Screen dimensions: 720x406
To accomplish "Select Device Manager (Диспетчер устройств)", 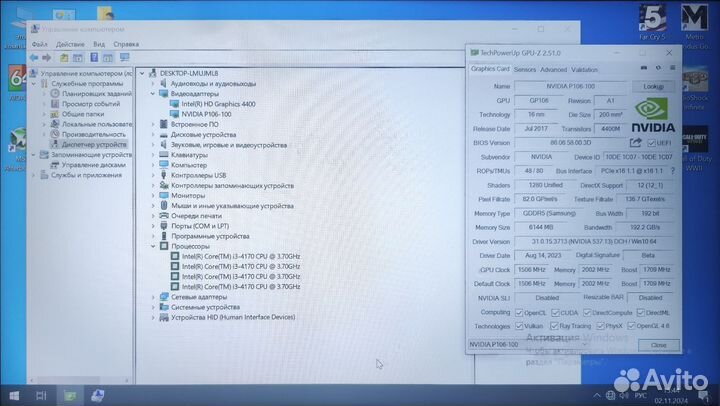I will tap(94, 144).
